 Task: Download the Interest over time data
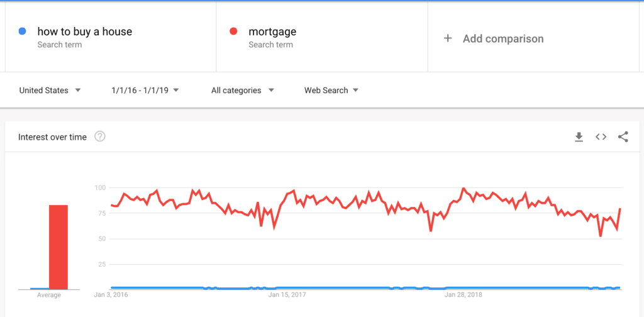pos(579,137)
